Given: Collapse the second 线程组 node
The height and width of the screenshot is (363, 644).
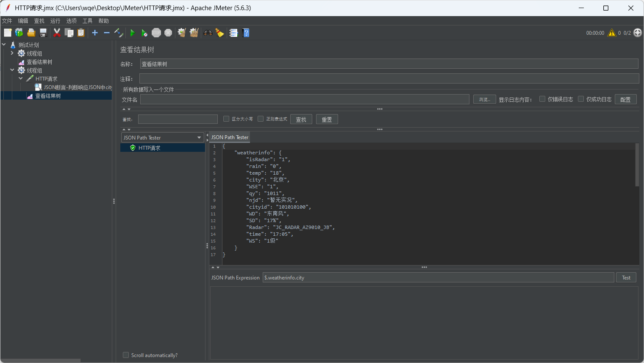Looking at the screenshot, I should click(x=12, y=70).
